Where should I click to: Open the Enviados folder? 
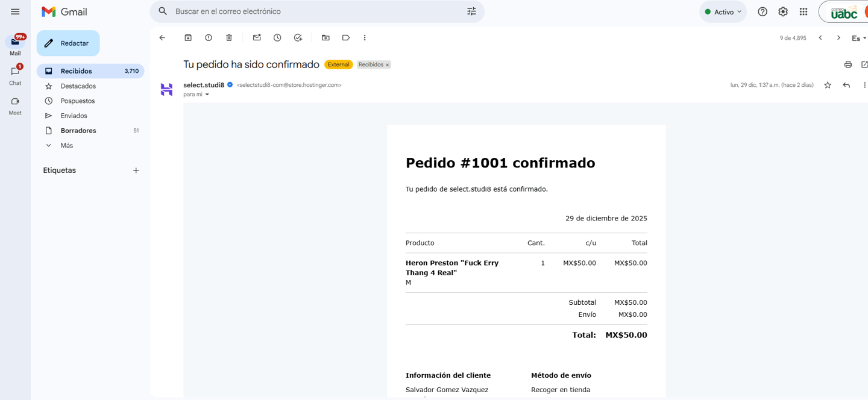point(90,116)
